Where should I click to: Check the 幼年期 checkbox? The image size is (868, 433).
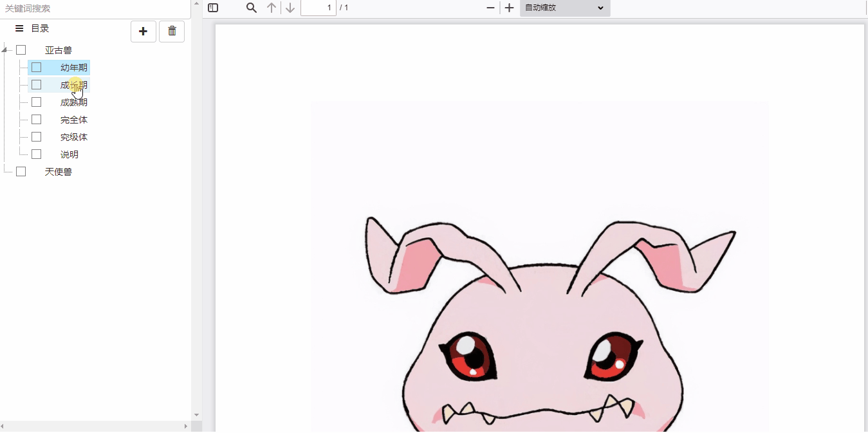37,68
